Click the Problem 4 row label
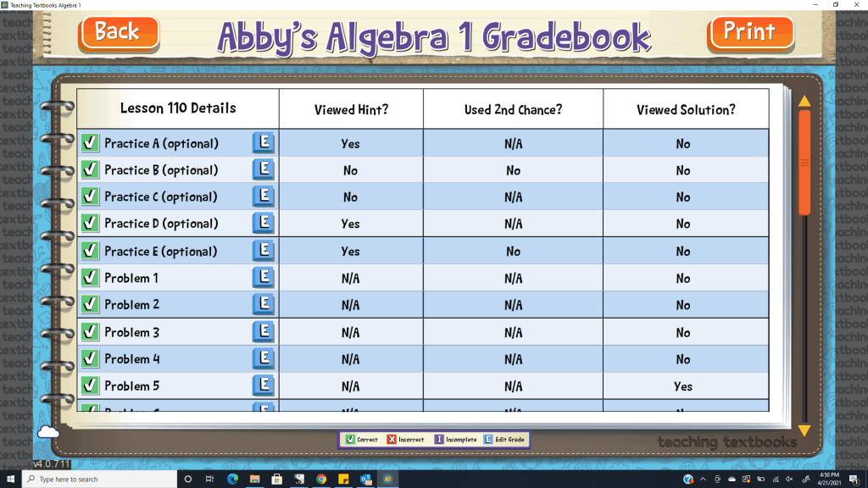 pos(131,359)
